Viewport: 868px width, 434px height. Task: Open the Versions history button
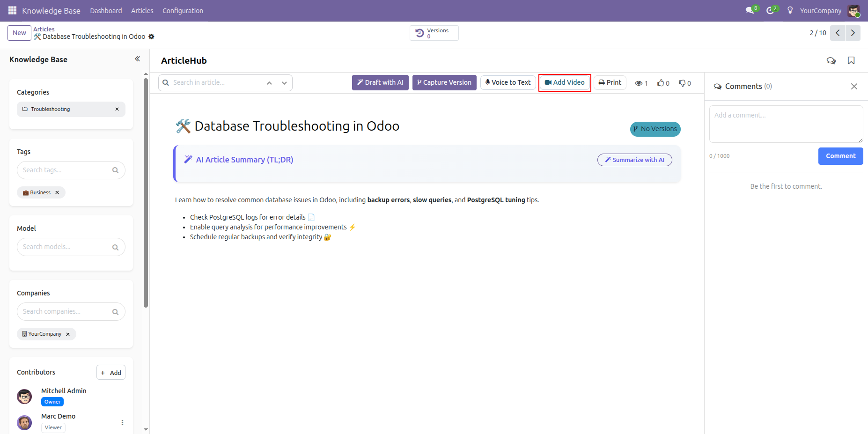pos(434,33)
